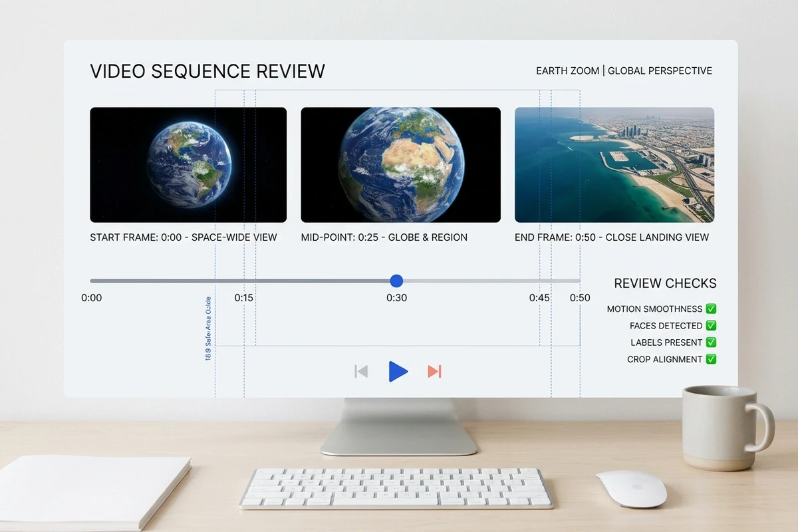The image size is (798, 532).
Task: Skip to the next frame
Action: tap(434, 371)
